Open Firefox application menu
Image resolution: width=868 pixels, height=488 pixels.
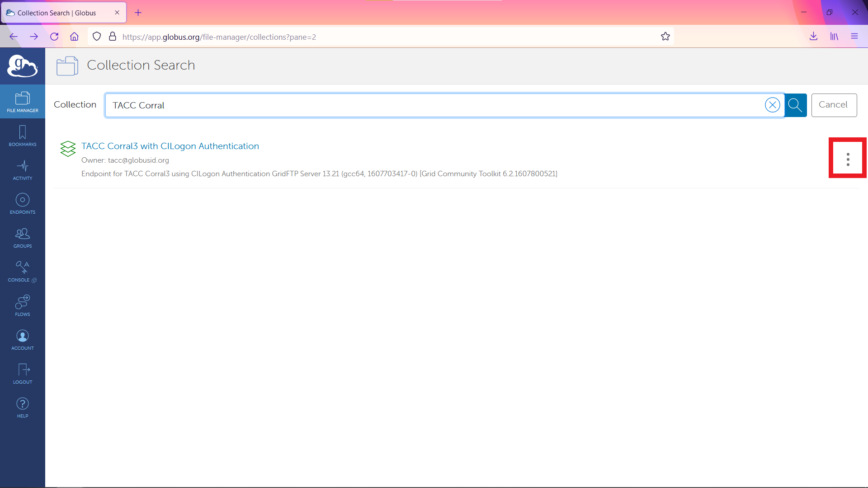click(854, 37)
